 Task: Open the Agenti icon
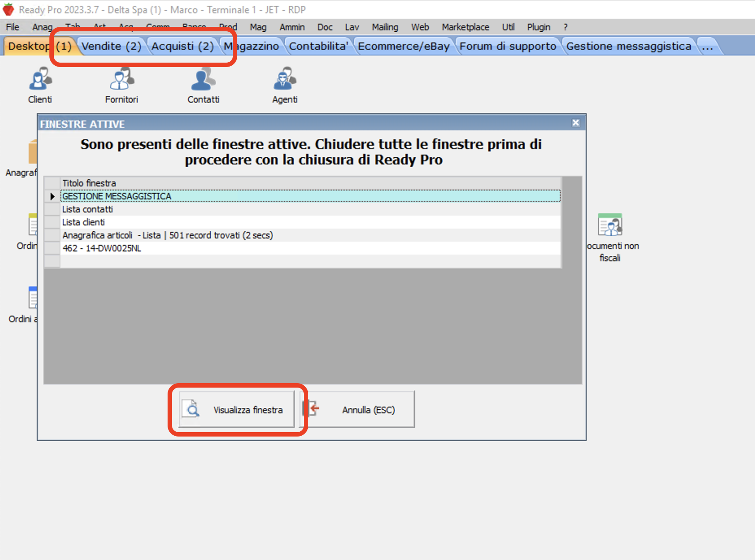pos(285,86)
